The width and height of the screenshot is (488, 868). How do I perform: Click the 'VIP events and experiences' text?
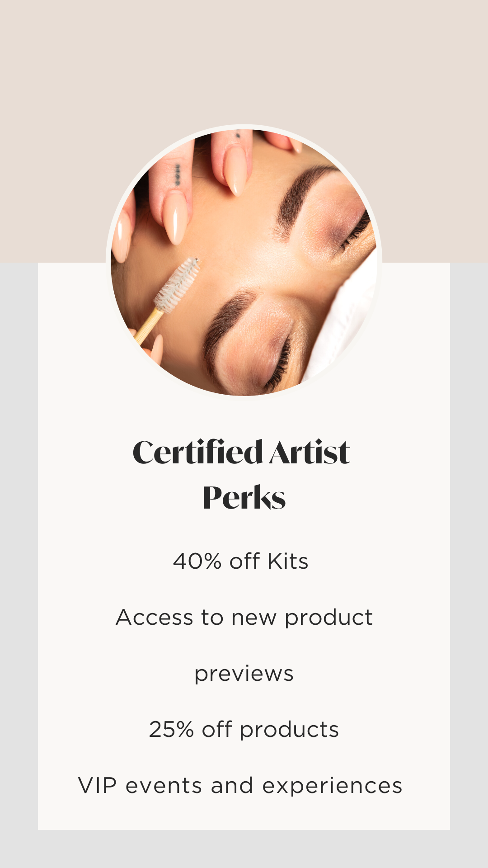pyautogui.click(x=240, y=786)
